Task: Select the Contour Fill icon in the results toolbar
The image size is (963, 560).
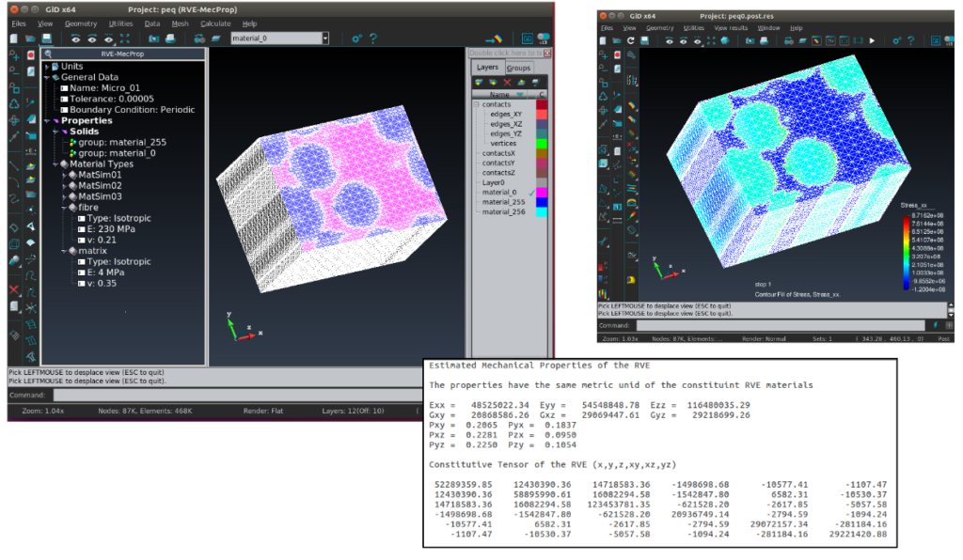Action: coord(814,41)
